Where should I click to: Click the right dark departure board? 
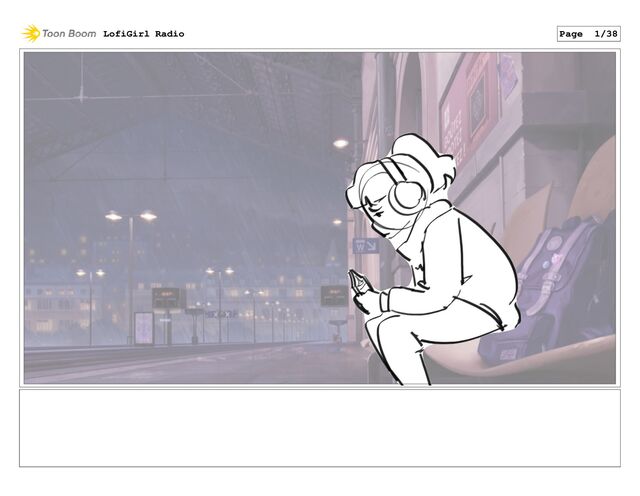334,296
